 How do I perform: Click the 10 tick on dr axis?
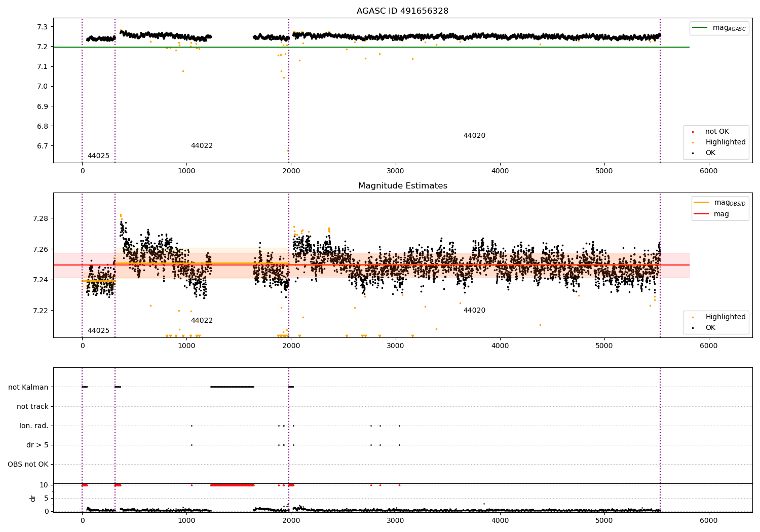[44, 485]
